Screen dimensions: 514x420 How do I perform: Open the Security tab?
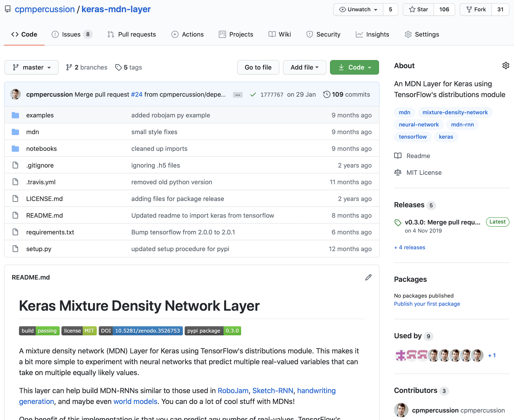tap(323, 35)
